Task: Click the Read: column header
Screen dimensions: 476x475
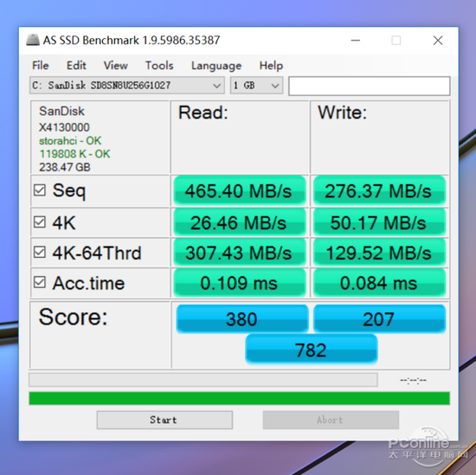Action: pyautogui.click(x=203, y=112)
